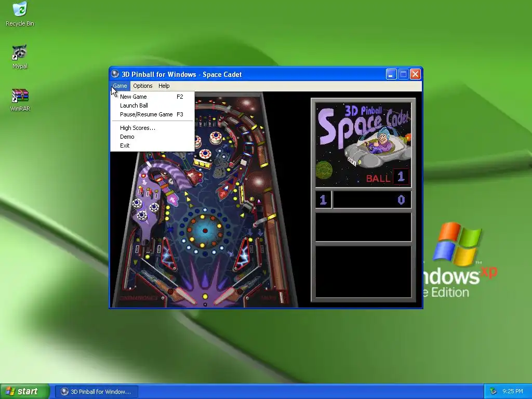
Task: Click the BALL 1 counter display
Action: point(388,178)
